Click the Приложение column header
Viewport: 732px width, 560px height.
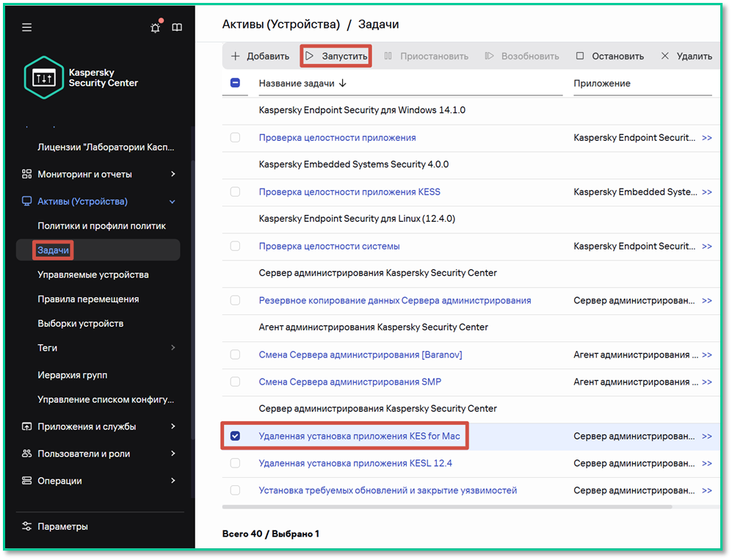[602, 83]
